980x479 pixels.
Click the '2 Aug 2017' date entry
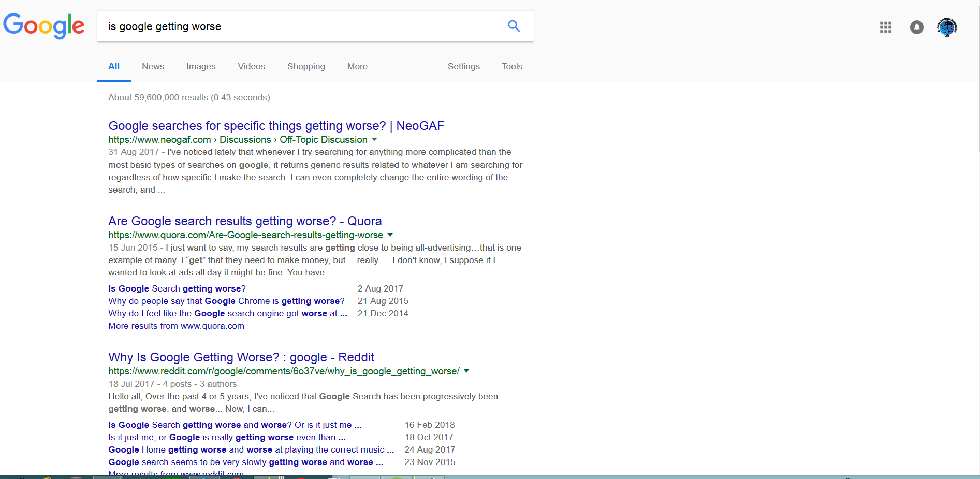[381, 288]
